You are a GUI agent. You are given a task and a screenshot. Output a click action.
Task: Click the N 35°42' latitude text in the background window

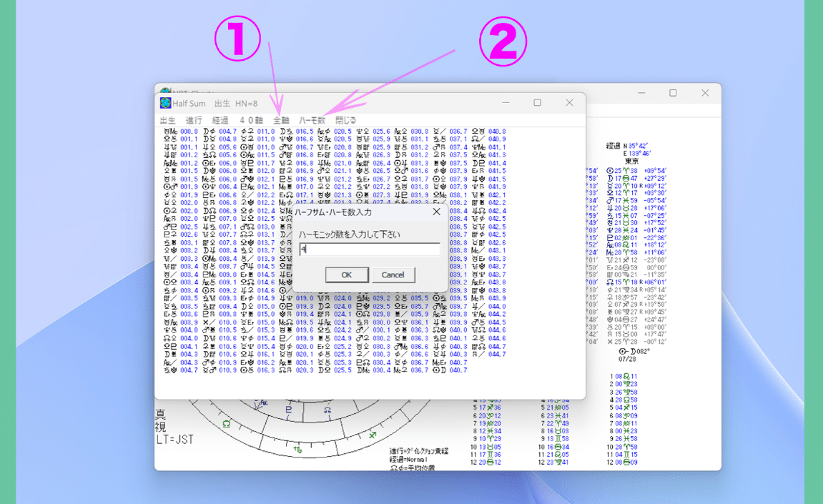pos(636,145)
